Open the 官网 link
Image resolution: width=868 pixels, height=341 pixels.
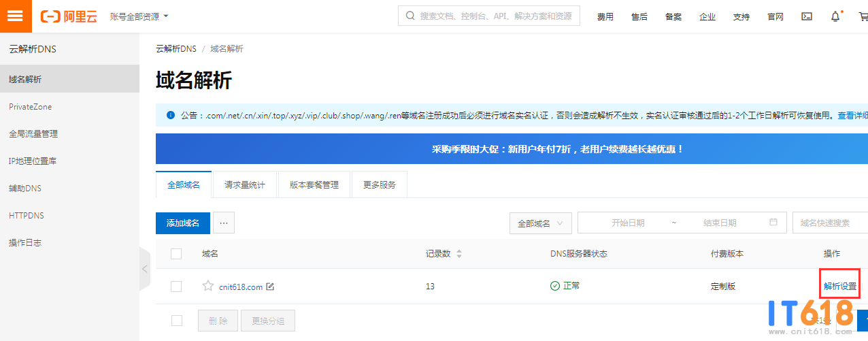pyautogui.click(x=775, y=16)
